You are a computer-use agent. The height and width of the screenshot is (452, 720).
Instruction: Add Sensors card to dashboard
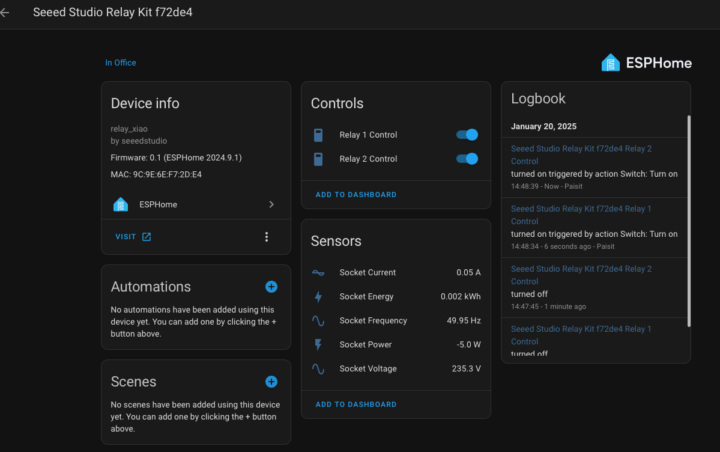click(356, 404)
